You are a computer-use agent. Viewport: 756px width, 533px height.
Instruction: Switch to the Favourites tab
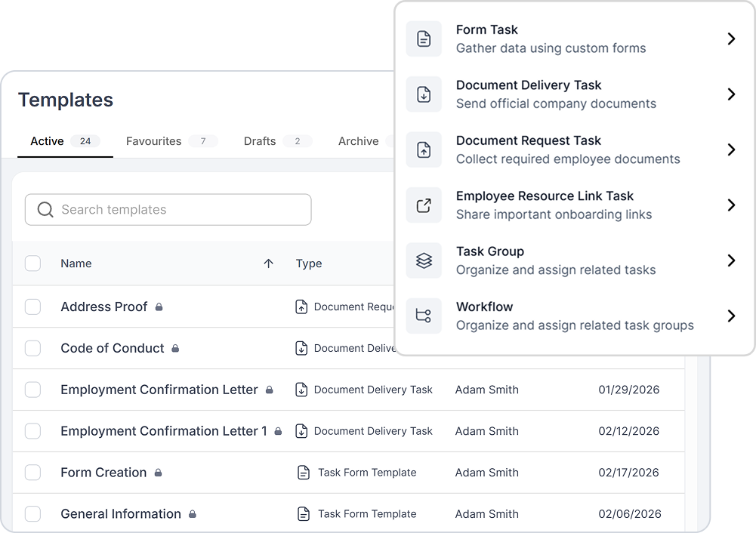tap(171, 141)
